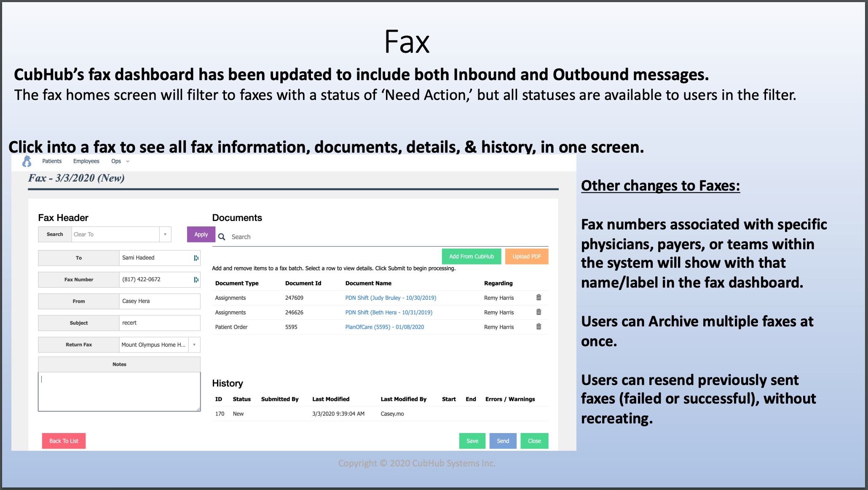Click the Regarding column header

[x=498, y=283]
